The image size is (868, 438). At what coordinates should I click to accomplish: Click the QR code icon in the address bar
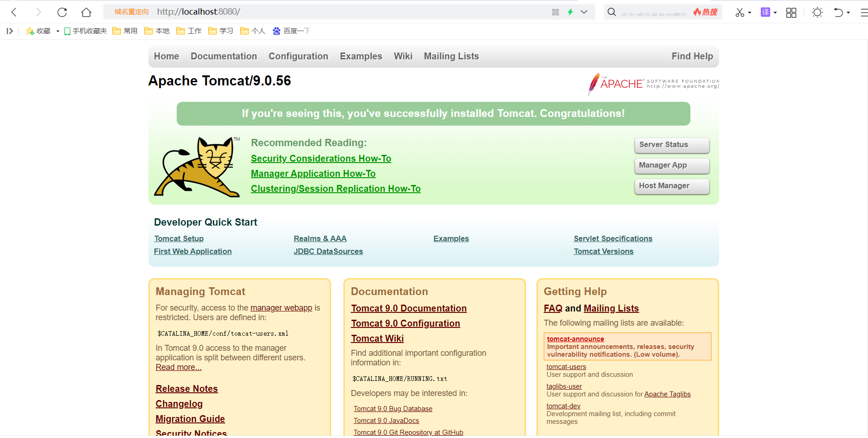[555, 12]
